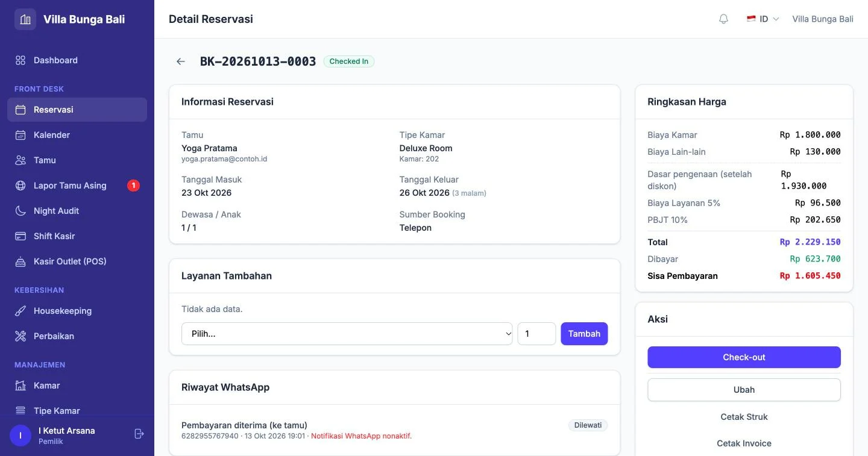
Task: Click the Reservasi calendar icon in sidebar
Action: [x=20, y=110]
